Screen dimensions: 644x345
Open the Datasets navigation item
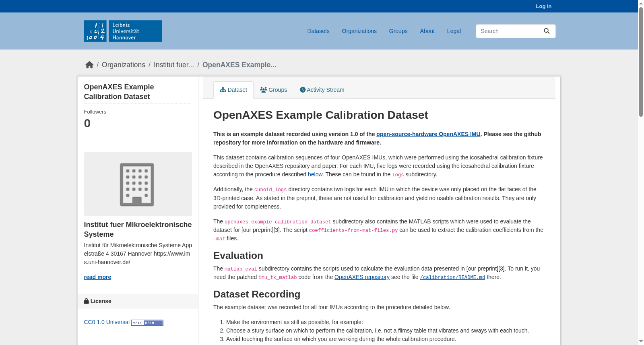tap(318, 31)
